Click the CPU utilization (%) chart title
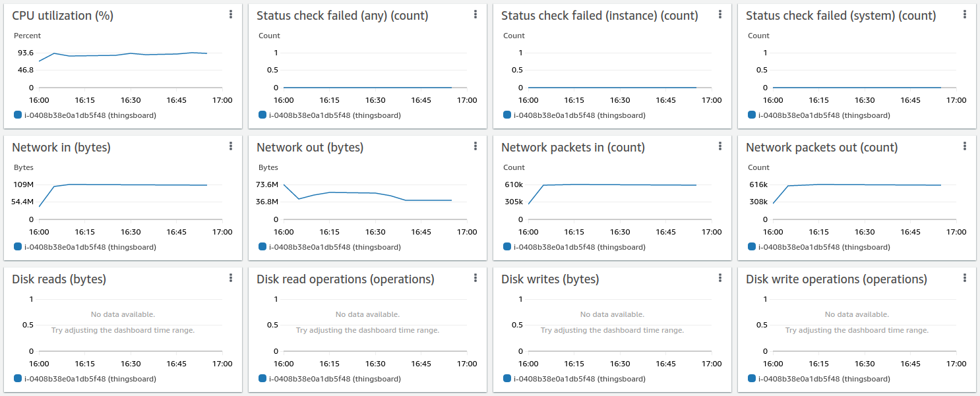Viewport: 980px width, 396px height. (63, 16)
